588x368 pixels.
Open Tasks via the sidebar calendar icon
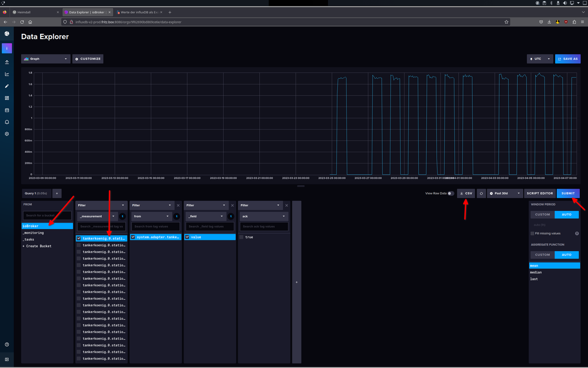click(x=7, y=110)
